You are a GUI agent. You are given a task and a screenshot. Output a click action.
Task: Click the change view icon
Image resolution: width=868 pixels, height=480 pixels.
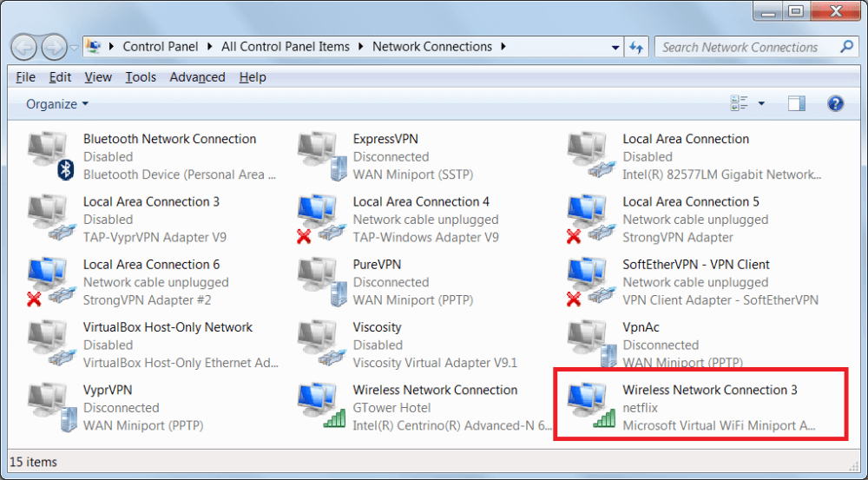tap(739, 103)
